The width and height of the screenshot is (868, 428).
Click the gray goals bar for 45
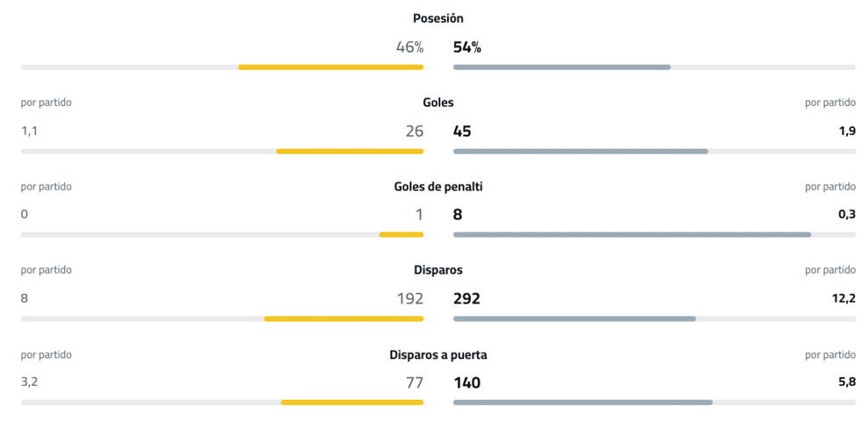(580, 151)
